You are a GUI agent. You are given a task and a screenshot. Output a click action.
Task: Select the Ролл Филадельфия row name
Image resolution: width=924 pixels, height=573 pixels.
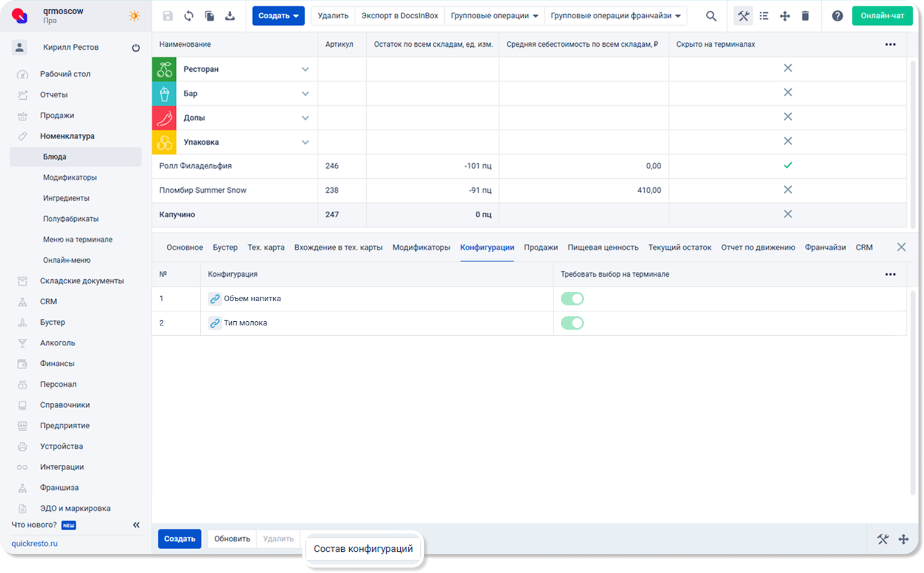[195, 166]
